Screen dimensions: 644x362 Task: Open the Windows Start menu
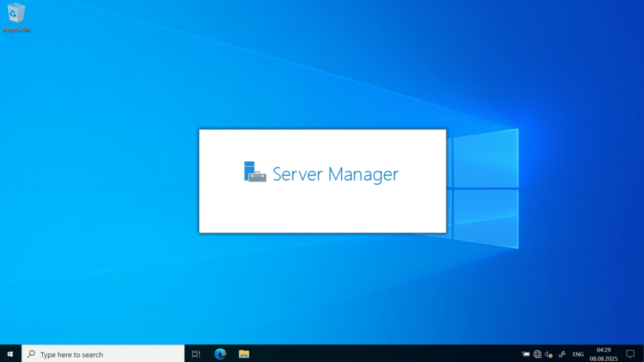(x=10, y=354)
